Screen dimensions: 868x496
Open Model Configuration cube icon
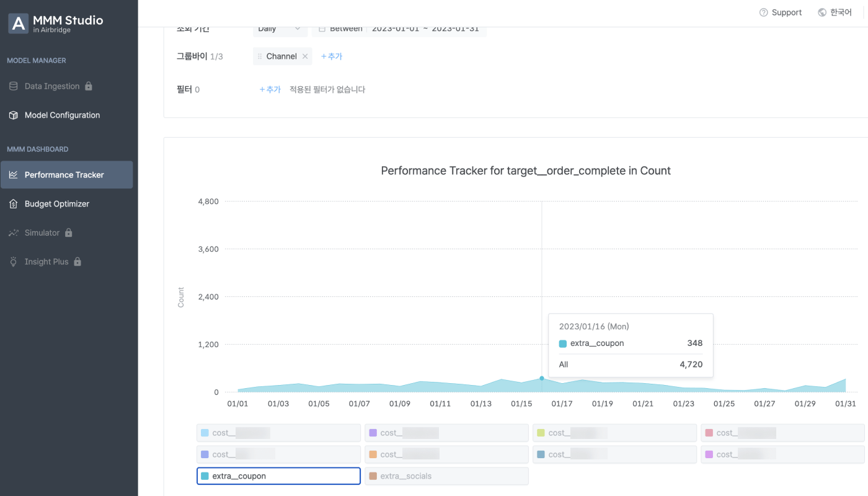pyautogui.click(x=14, y=115)
